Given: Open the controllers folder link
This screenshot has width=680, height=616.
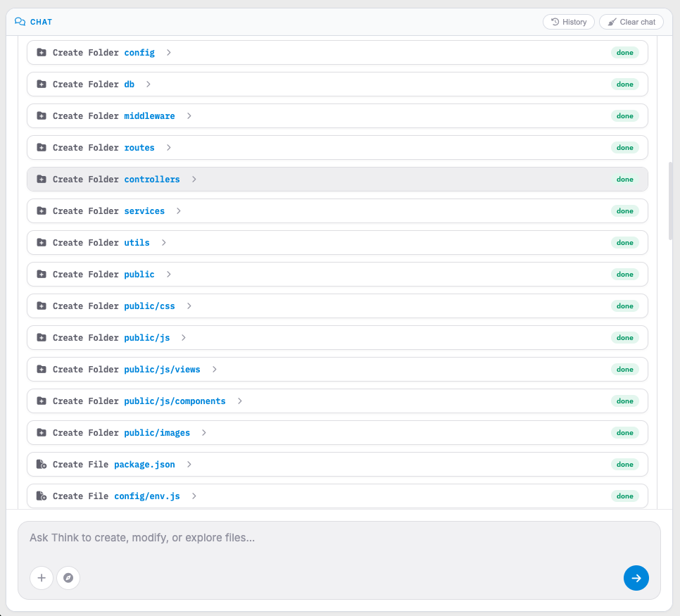Looking at the screenshot, I should pos(152,179).
